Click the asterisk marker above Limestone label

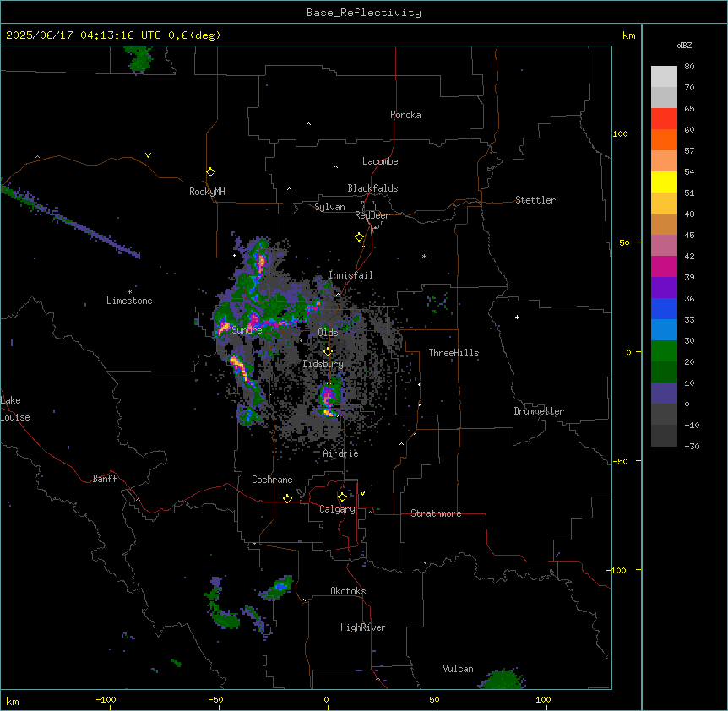[x=129, y=292]
